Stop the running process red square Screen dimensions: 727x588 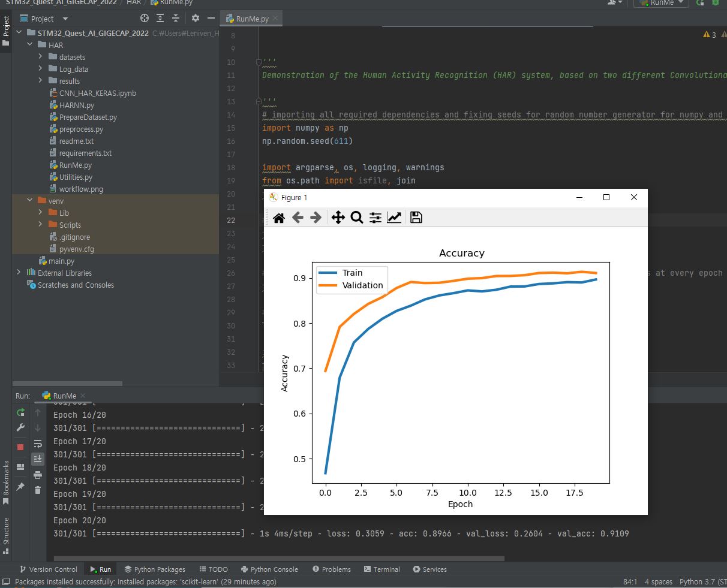pyautogui.click(x=20, y=447)
